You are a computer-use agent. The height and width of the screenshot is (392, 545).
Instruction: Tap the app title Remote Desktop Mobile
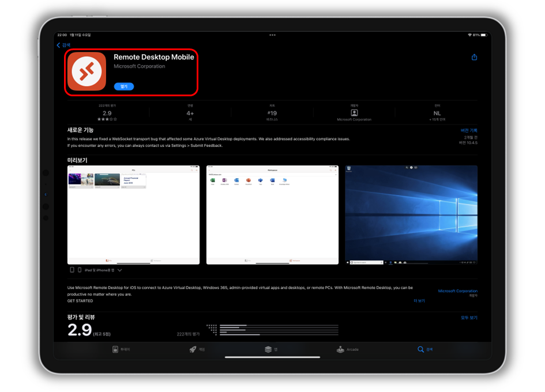click(x=153, y=57)
